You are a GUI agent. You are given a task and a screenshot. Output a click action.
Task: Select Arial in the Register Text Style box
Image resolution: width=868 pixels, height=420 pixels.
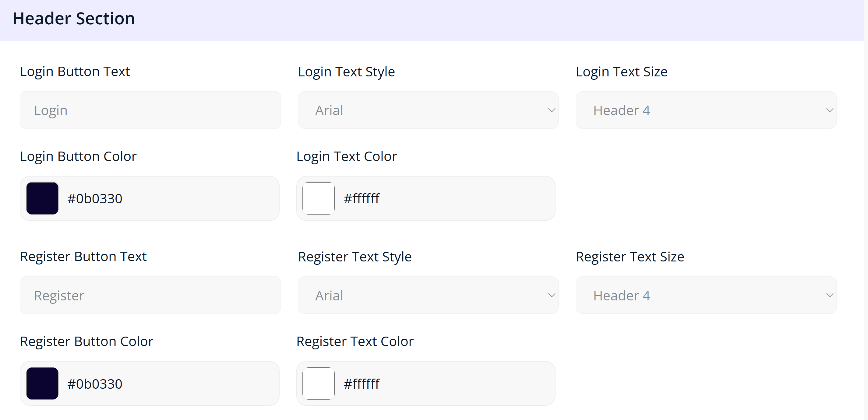click(329, 295)
